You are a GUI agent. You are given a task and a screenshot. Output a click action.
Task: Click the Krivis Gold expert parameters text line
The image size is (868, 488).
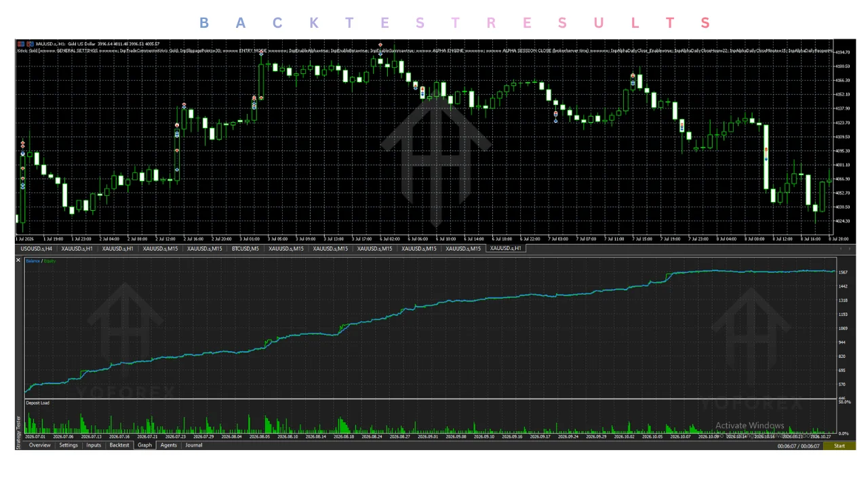point(425,51)
